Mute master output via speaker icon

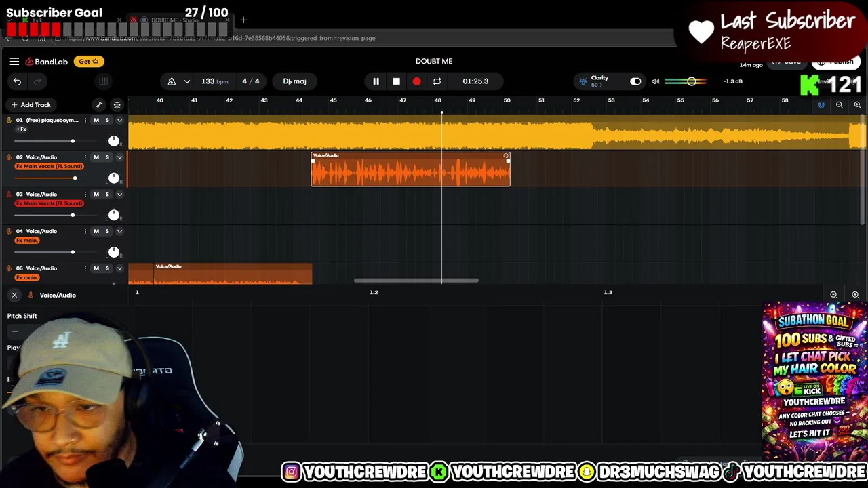655,81
